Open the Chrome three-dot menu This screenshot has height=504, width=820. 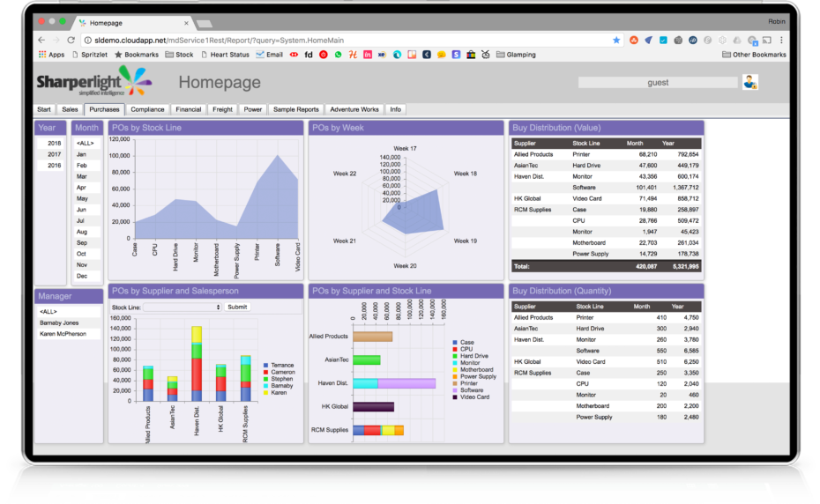pyautogui.click(x=781, y=41)
